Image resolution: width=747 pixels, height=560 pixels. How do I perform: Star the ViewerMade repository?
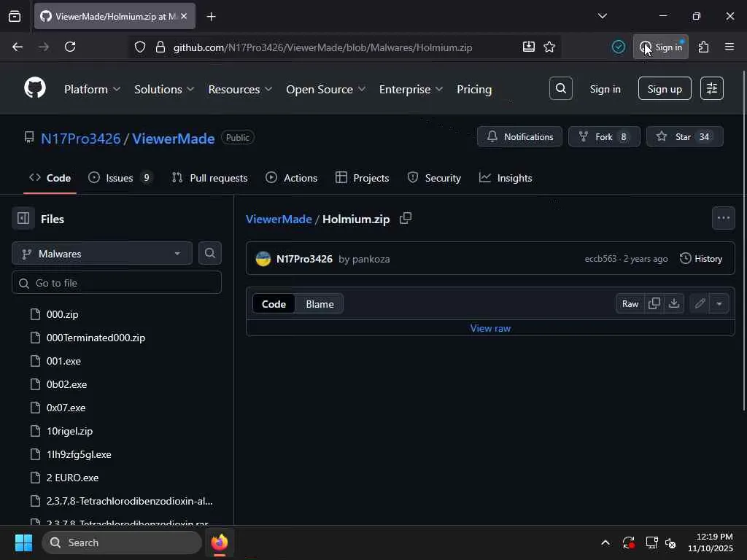tap(684, 136)
